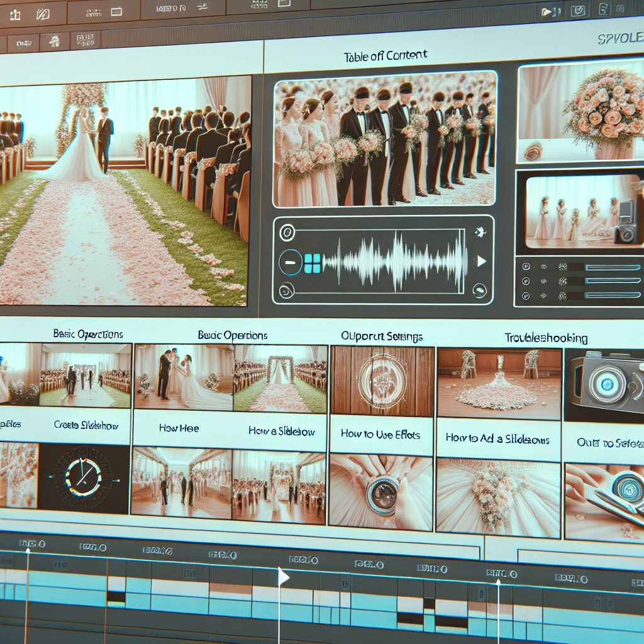Open the lens-in-hands thumbnail below 'How to Use Effots'
The image size is (644, 644).
tap(380, 492)
